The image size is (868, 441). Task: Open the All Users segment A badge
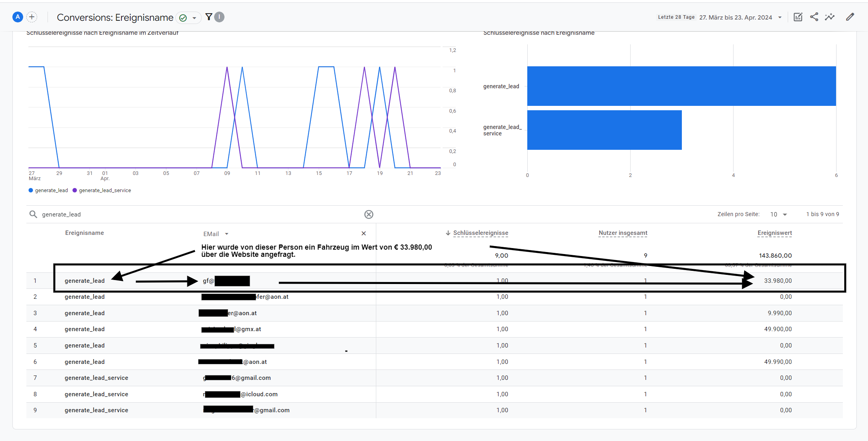coord(18,17)
